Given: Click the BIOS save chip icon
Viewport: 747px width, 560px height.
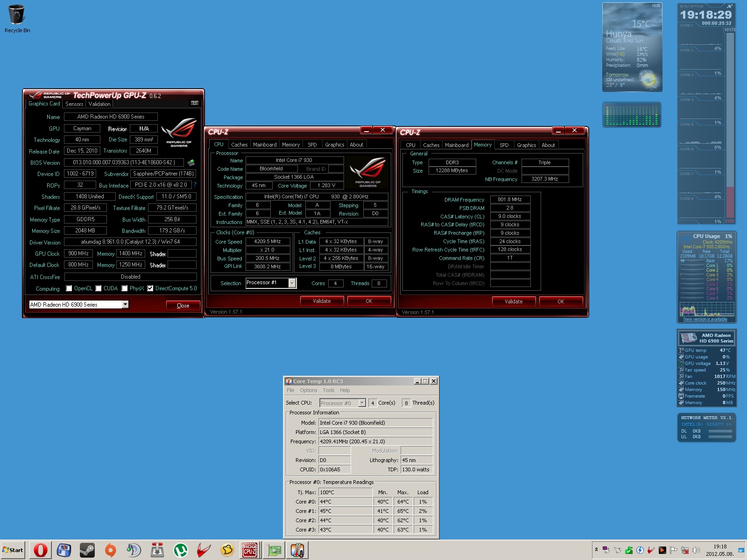Looking at the screenshot, I should click(191, 162).
